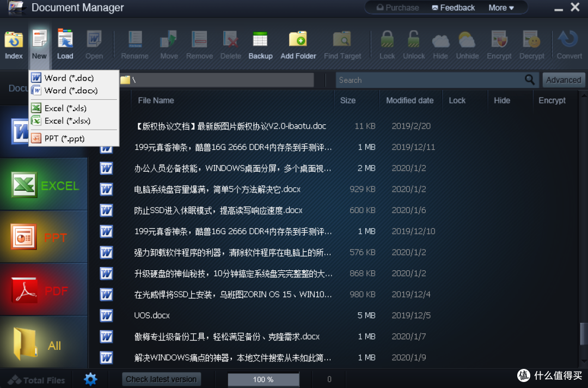Screen dimensions: 588x388
Task: Select file 防止SSD进入休眠模式 docx
Action: pos(218,210)
